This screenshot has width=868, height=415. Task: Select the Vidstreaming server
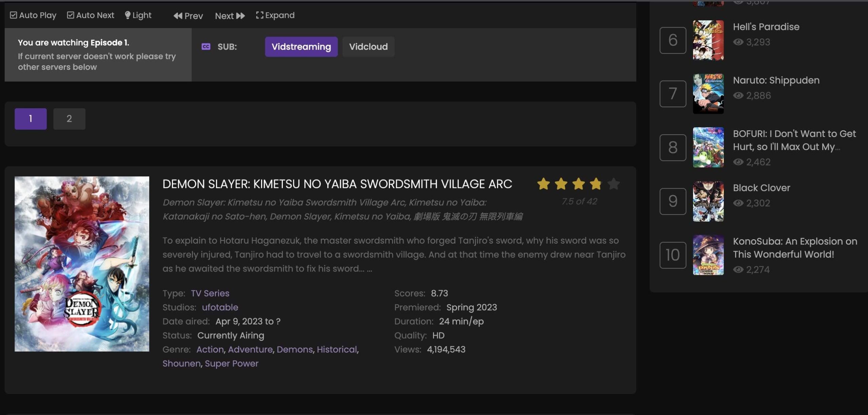pos(301,47)
